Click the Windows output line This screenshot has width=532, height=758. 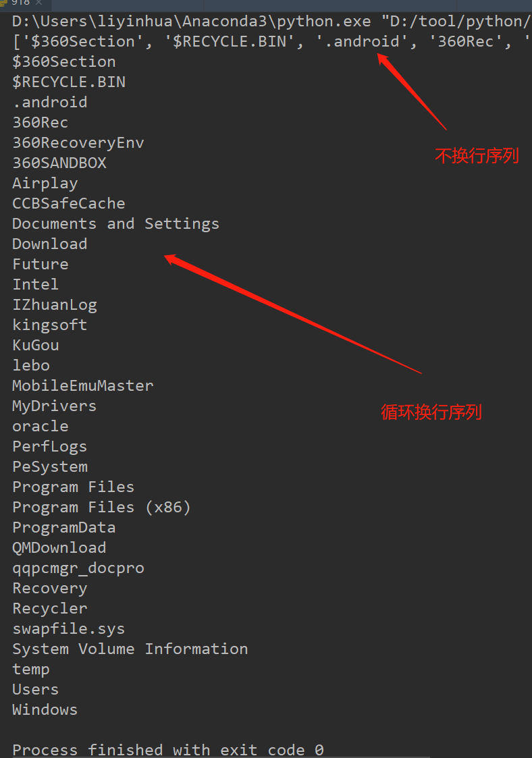pyautogui.click(x=45, y=710)
